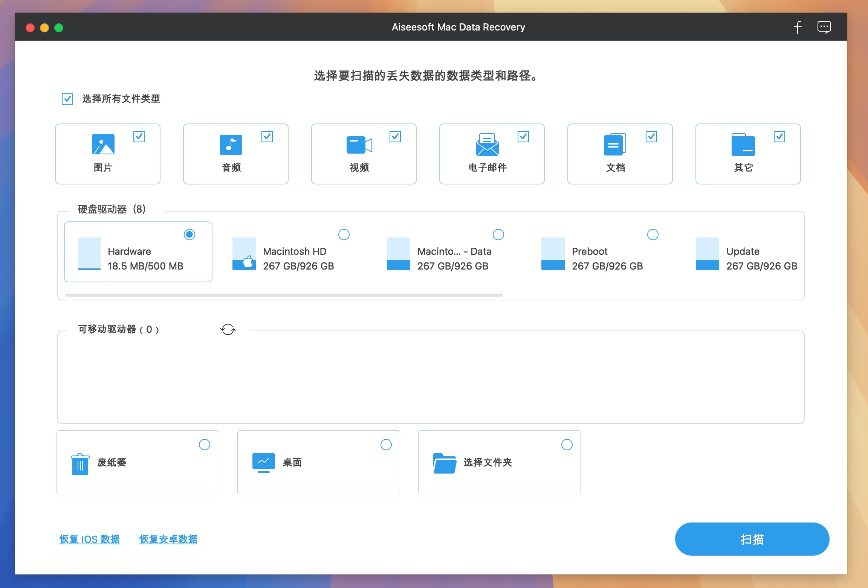
Task: Click the 选择文件夹 label text
Action: pyautogui.click(x=487, y=462)
